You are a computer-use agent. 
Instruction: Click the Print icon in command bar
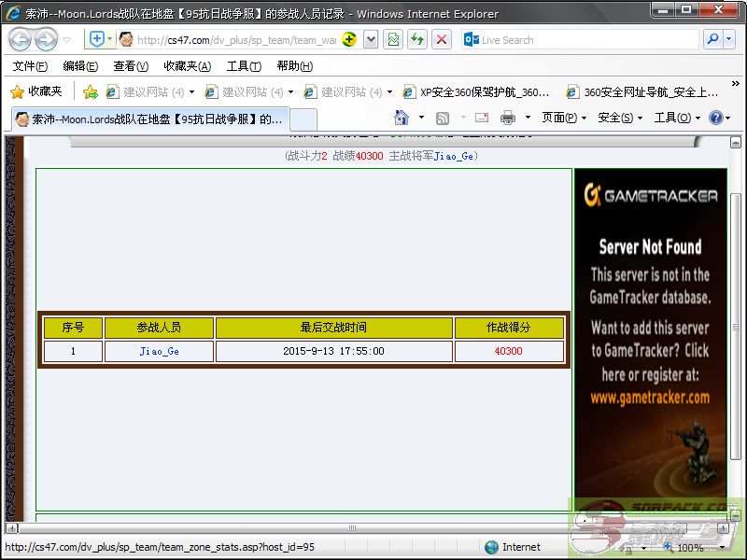(x=508, y=118)
